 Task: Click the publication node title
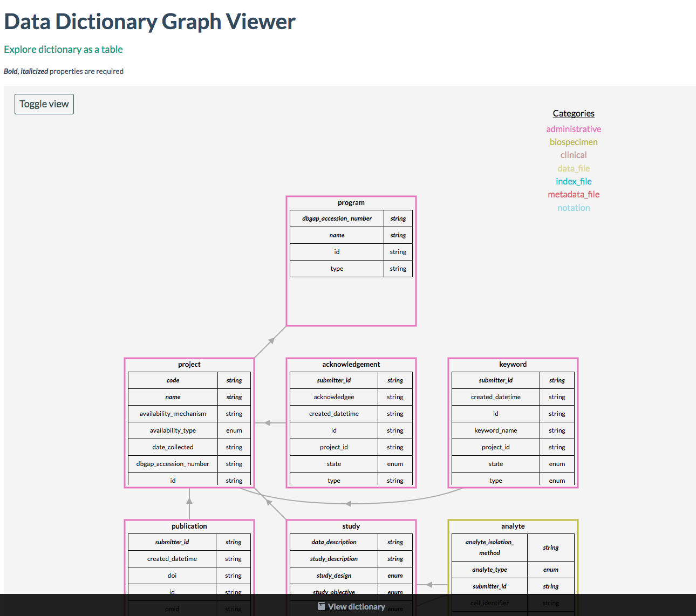pos(189,526)
